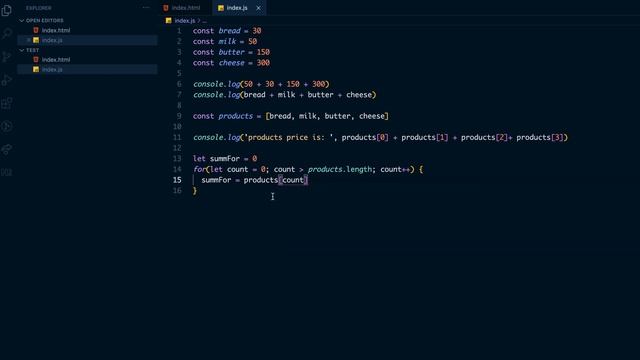Screen dimensions: 640x360
Task: Click the console.log(50 + 30 + 150 + 300) line
Action: click(x=261, y=84)
